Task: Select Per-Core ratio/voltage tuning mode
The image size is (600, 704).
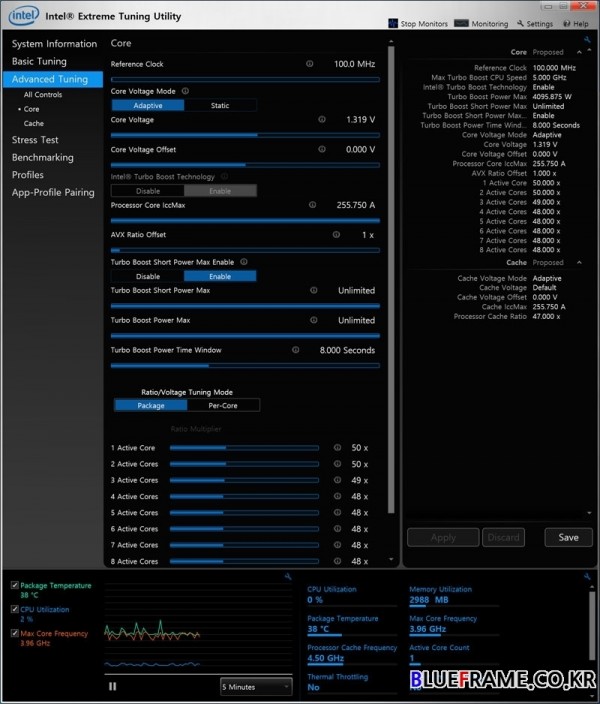Action: pos(223,405)
